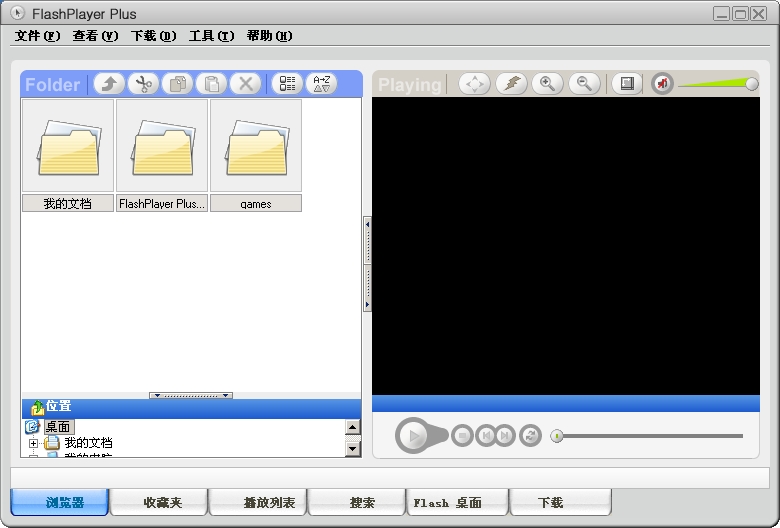The width and height of the screenshot is (780, 528).
Task: Select the FlashPlayer Plus... folder label
Action: (162, 203)
